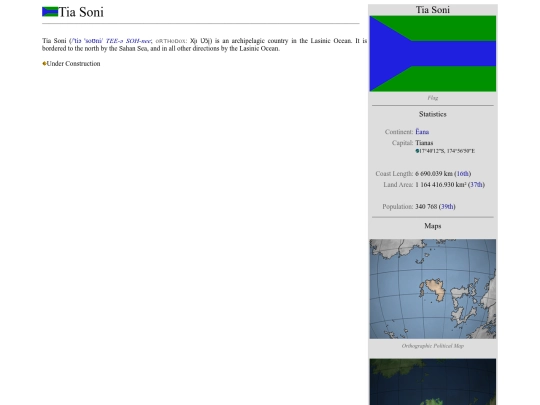Click the Capital label in the infobox
Image resolution: width=540 pixels, height=405 pixels.
pyautogui.click(x=402, y=143)
